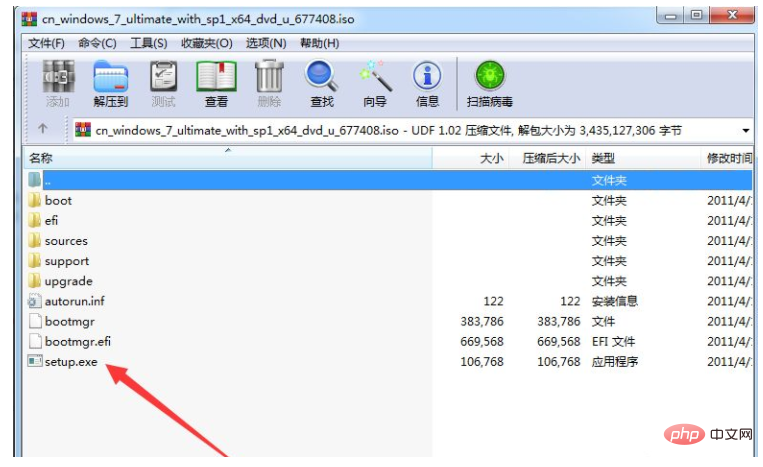Select the bootmgr file name
This screenshot has width=763, height=467.
click(70, 322)
